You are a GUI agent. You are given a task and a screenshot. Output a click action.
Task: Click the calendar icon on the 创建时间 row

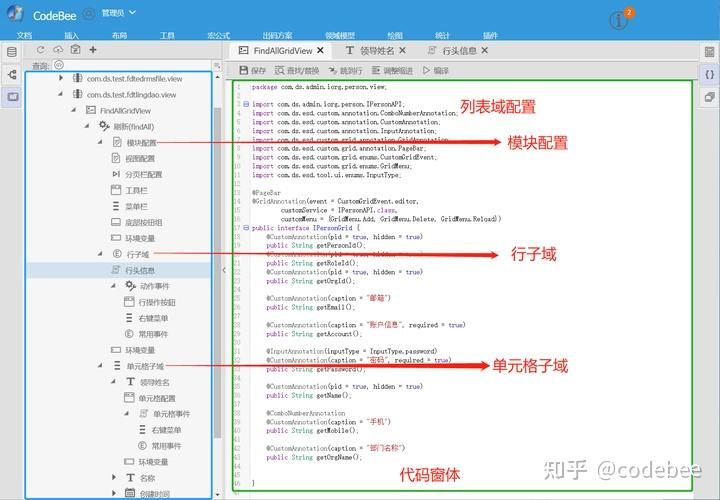point(130,493)
